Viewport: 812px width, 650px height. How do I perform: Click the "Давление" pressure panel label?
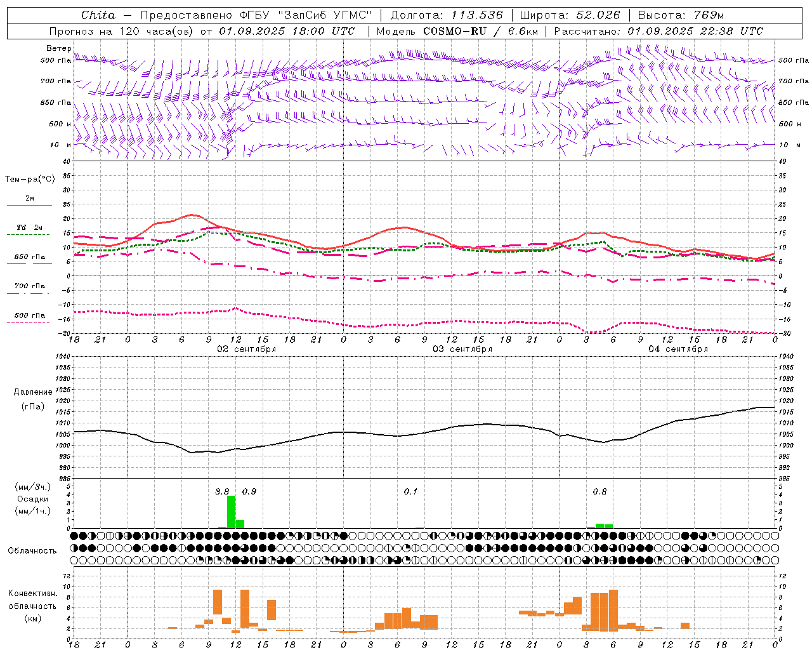pyautogui.click(x=33, y=392)
